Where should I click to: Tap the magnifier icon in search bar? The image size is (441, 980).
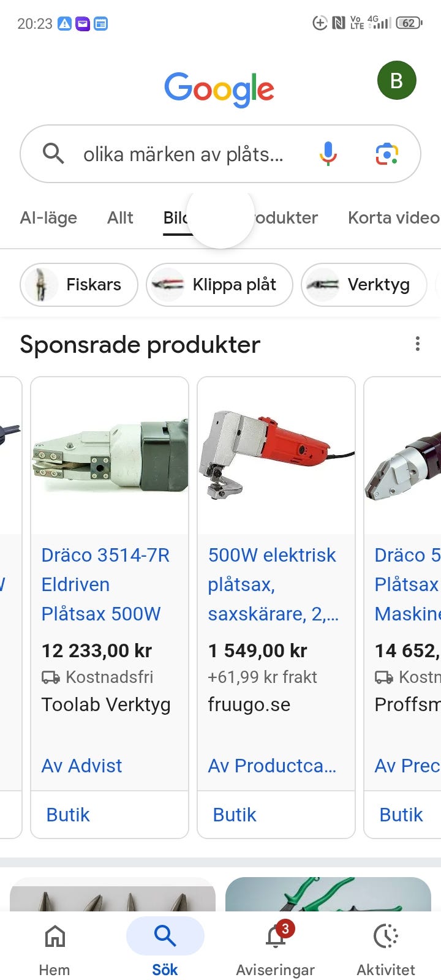pyautogui.click(x=53, y=153)
